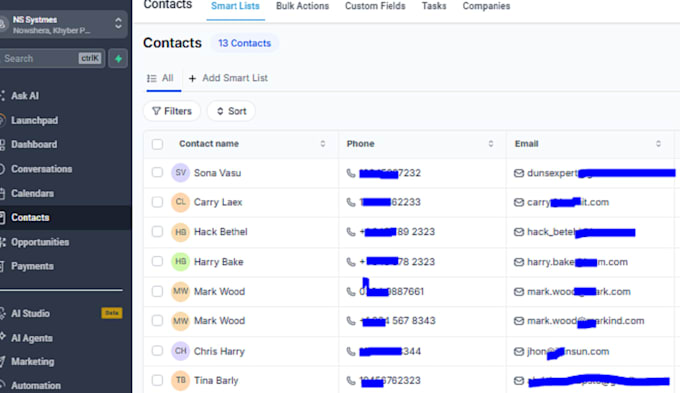
Task: Click the CL avatar for Carry Laex
Action: 180,202
